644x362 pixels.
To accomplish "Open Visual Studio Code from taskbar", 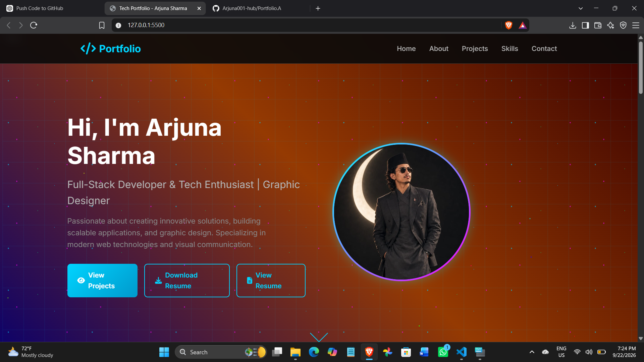I will pyautogui.click(x=462, y=352).
